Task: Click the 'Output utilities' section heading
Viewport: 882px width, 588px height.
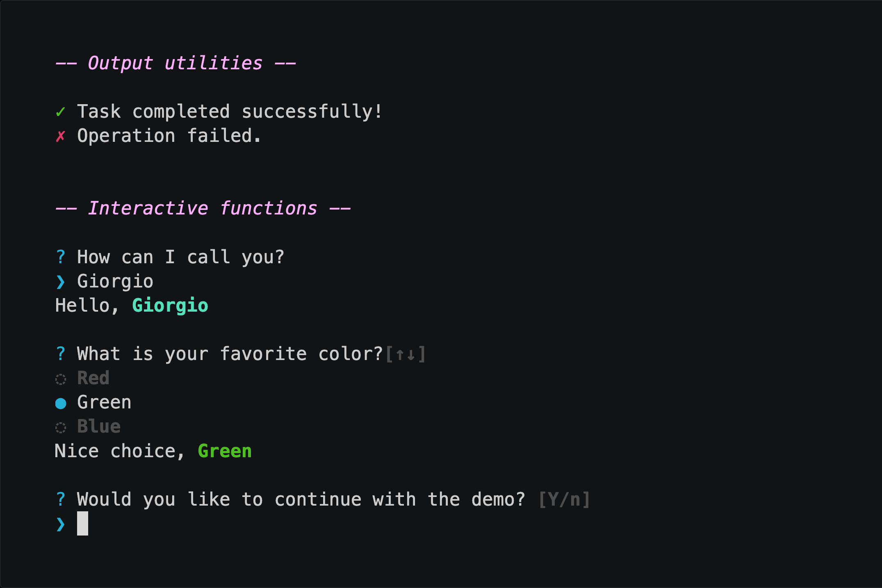Action: 175,63
